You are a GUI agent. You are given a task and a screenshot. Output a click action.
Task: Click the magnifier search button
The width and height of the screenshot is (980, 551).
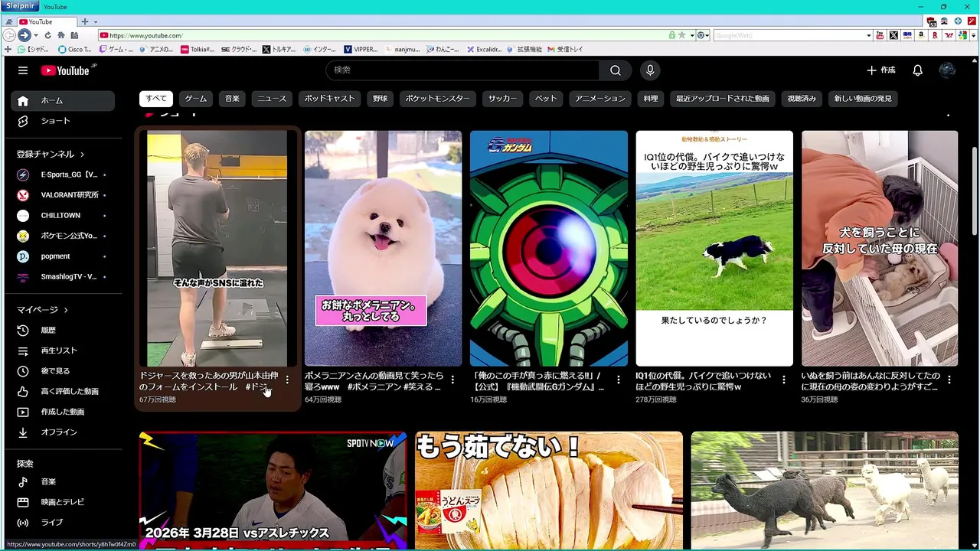pos(615,70)
